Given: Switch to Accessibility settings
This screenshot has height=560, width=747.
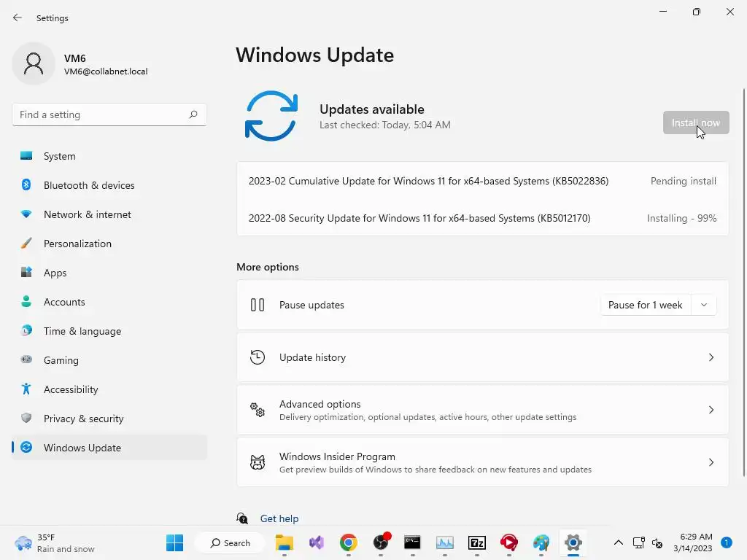Looking at the screenshot, I should click(109, 389).
